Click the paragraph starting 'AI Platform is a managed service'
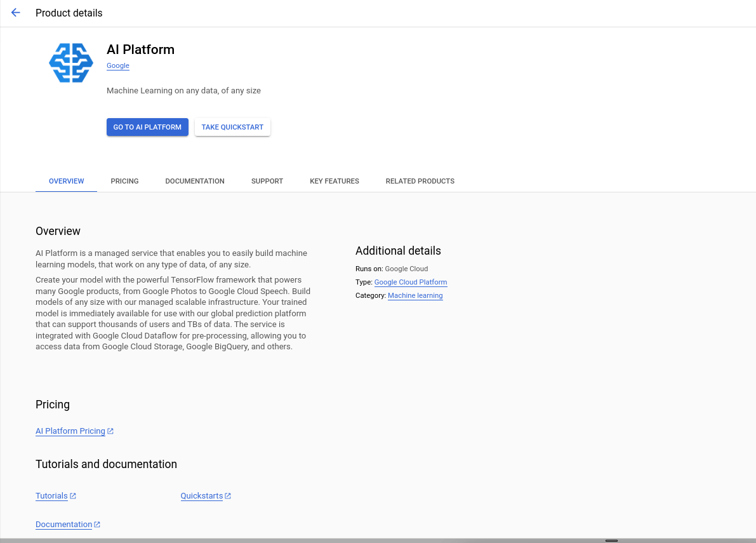The height and width of the screenshot is (543, 756). (x=172, y=259)
